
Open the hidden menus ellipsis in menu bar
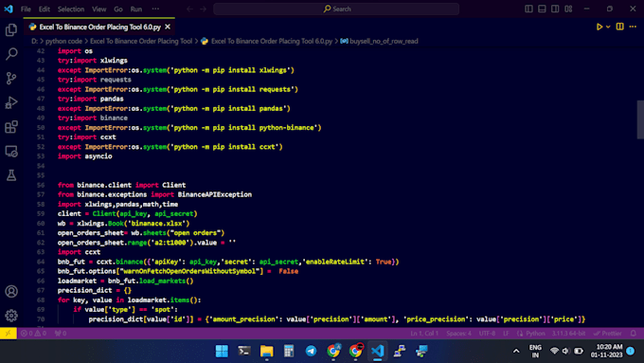[x=155, y=9]
